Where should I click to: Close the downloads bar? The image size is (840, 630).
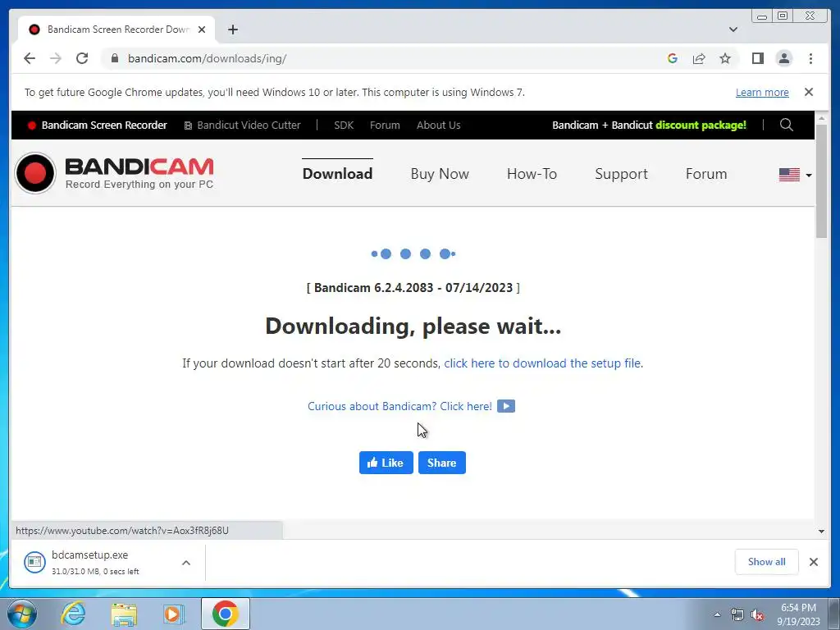tap(813, 561)
